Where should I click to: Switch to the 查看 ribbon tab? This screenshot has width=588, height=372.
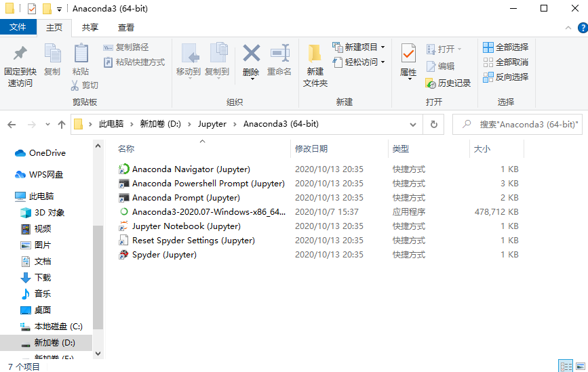(125, 27)
